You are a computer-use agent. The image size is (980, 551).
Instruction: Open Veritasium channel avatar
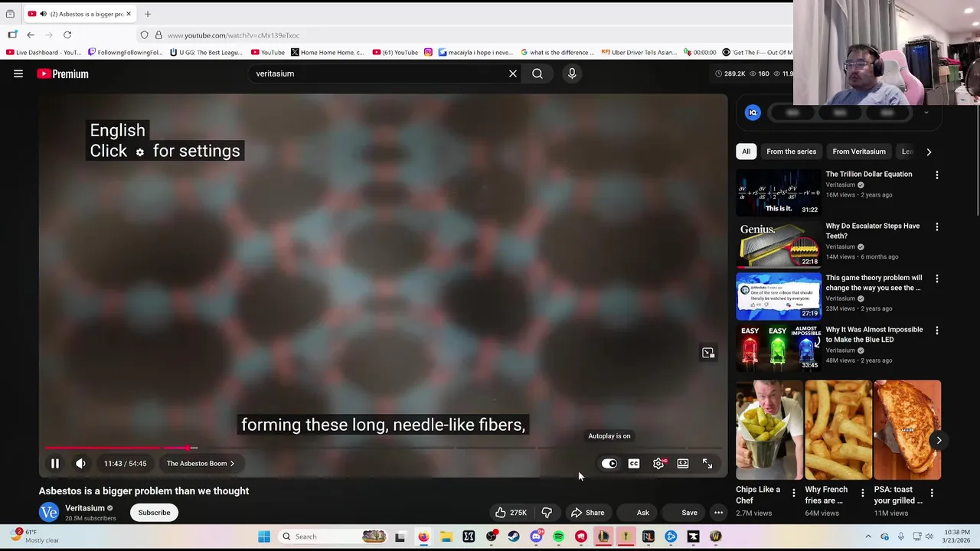[x=49, y=513]
